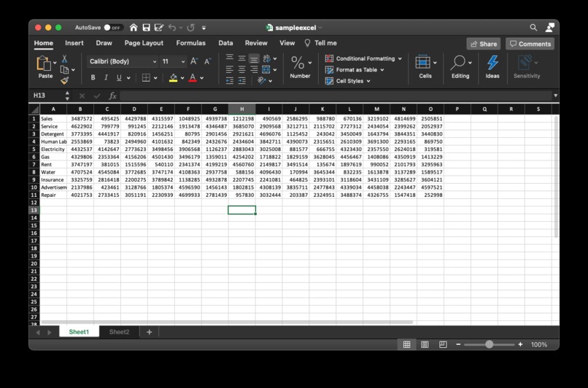This screenshot has height=388, width=588.
Task: Increase font size with larger A icon
Action: [194, 61]
